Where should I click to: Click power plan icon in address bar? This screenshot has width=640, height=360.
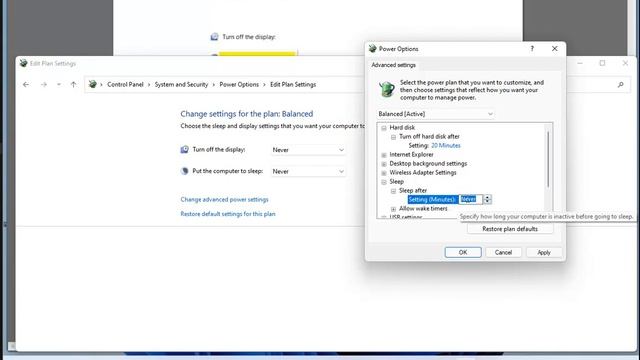click(x=93, y=84)
